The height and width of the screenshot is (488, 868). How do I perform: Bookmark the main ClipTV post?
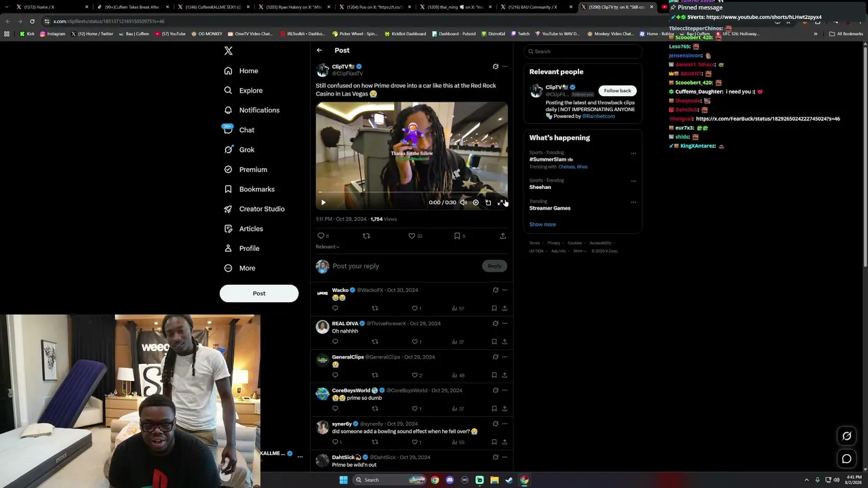457,236
